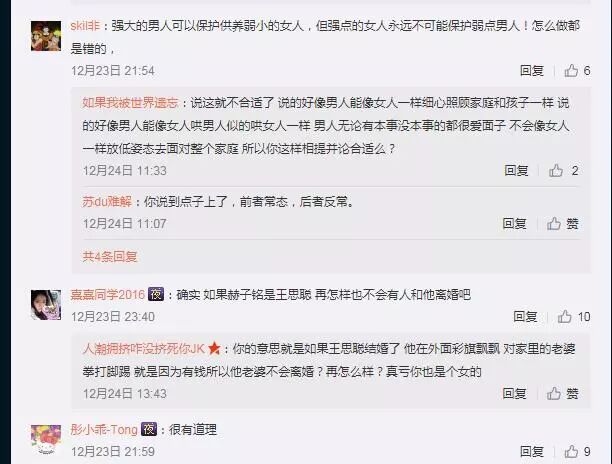
Task: Click the red star beside 人潮拥挤咋没挤死你JK
Action: (214, 348)
